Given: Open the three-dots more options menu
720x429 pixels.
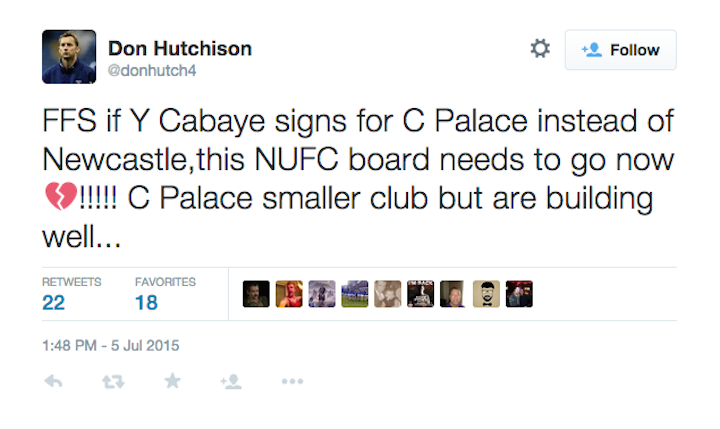Looking at the screenshot, I should coord(292,381).
